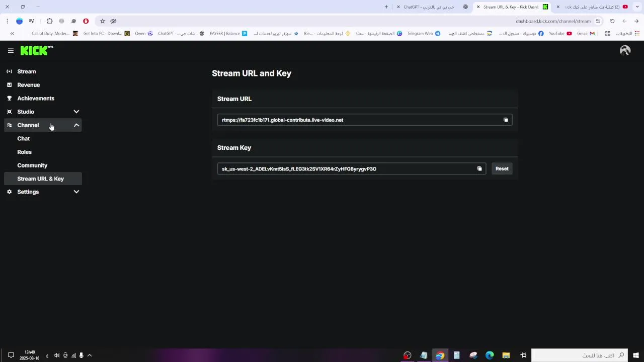The height and width of the screenshot is (362, 644).
Task: Open the YouTube bookmark
Action: pos(560,34)
